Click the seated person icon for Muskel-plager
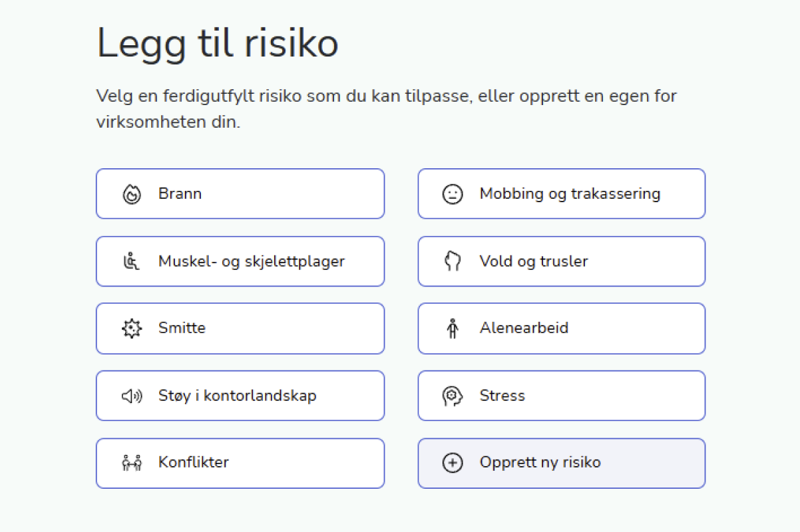 132,261
